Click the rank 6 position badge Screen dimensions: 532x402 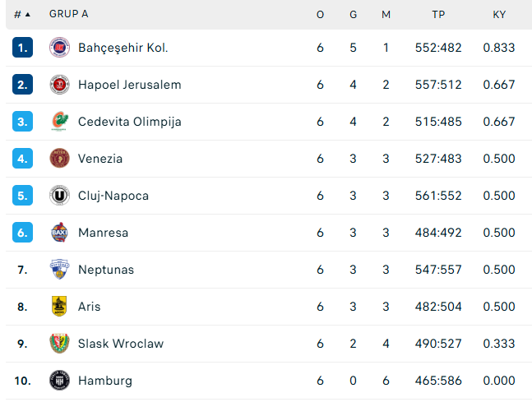pos(22,233)
